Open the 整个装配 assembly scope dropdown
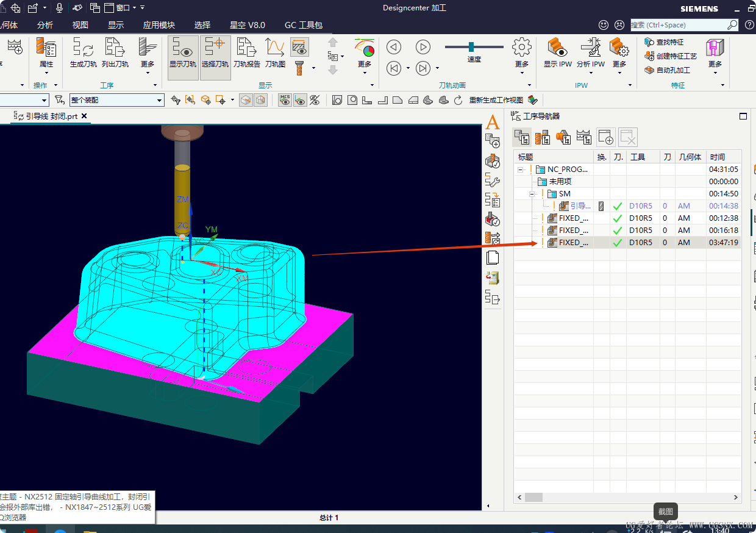The image size is (756, 533). 116,100
